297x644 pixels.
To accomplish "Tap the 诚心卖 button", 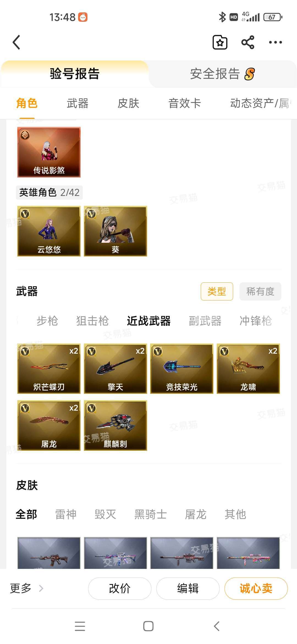I will tap(256, 588).
